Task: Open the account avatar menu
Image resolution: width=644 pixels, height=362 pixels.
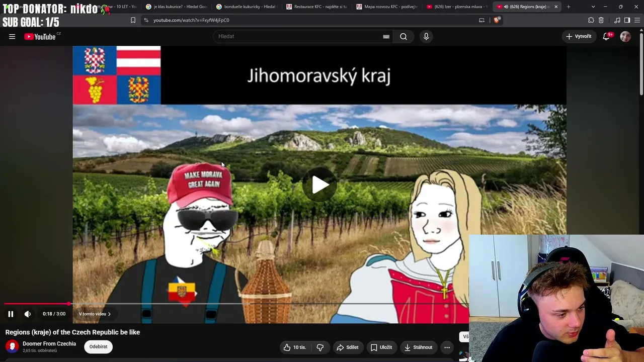Action: coord(625,36)
